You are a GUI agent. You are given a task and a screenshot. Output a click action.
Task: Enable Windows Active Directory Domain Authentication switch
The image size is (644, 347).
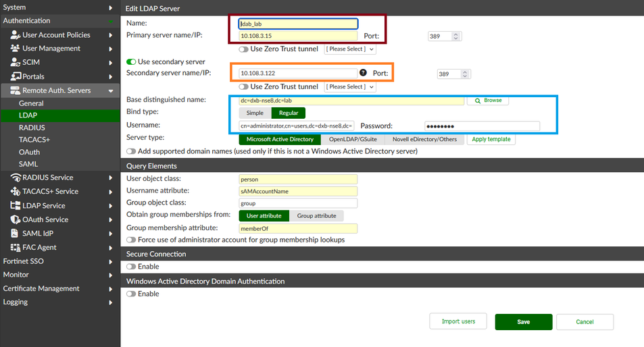[x=131, y=294]
